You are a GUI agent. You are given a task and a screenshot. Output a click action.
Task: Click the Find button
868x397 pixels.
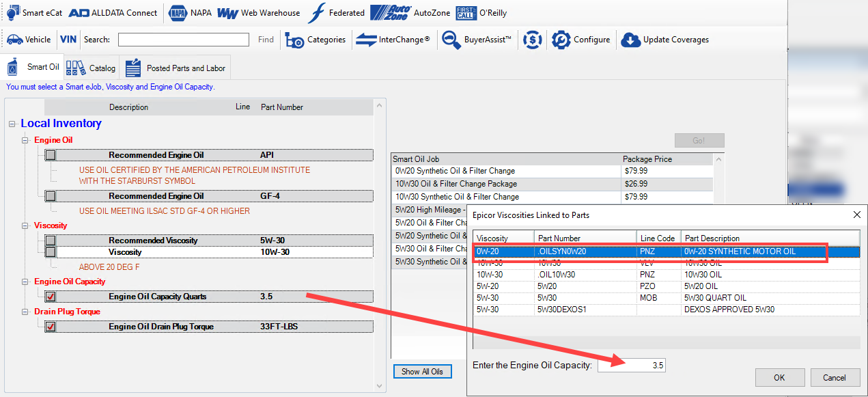point(266,40)
